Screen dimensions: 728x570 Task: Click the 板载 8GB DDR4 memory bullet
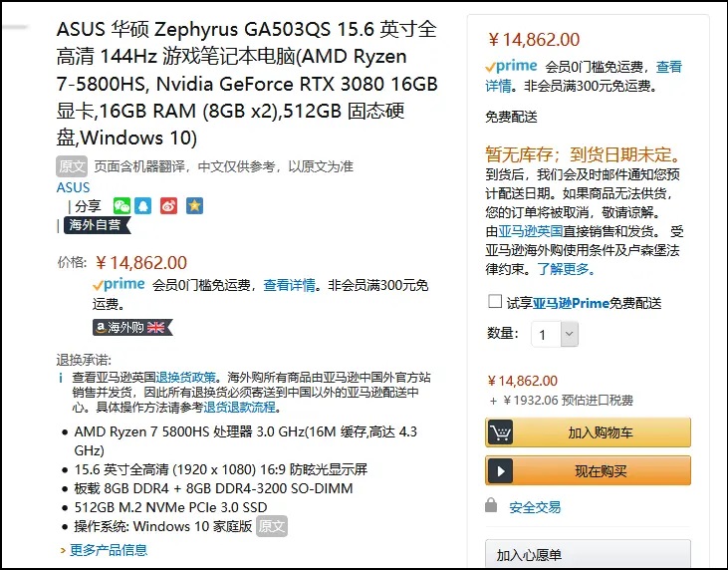213,488
